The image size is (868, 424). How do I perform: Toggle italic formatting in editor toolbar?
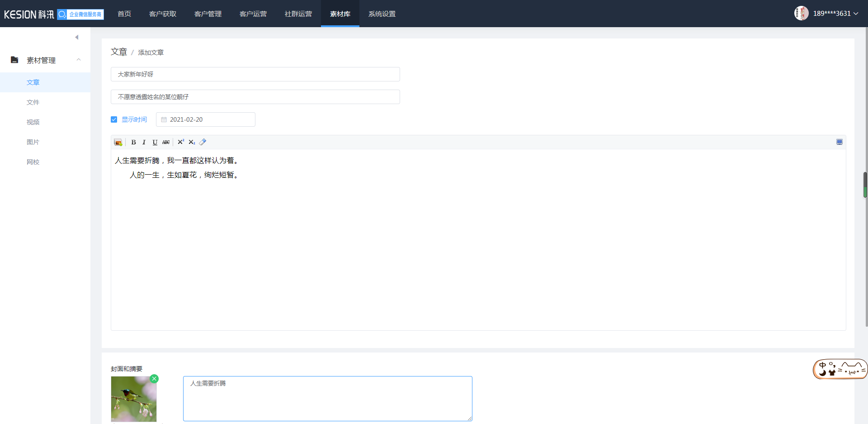coord(144,142)
